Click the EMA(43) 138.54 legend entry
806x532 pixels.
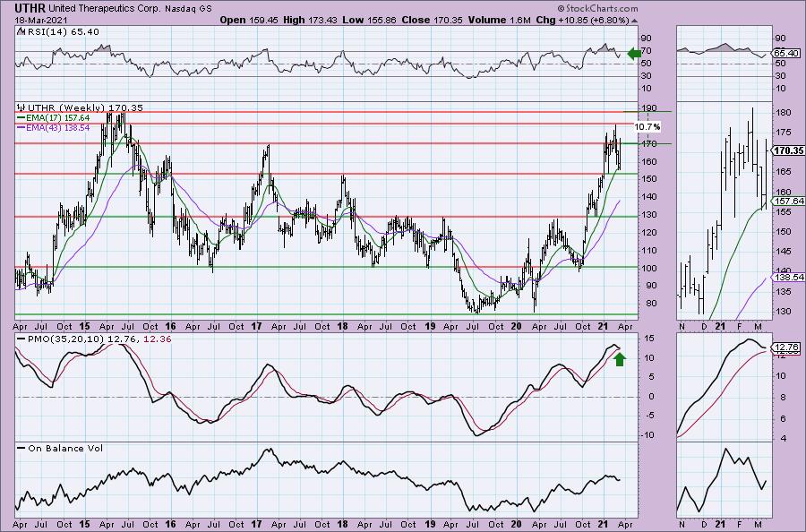58,127
